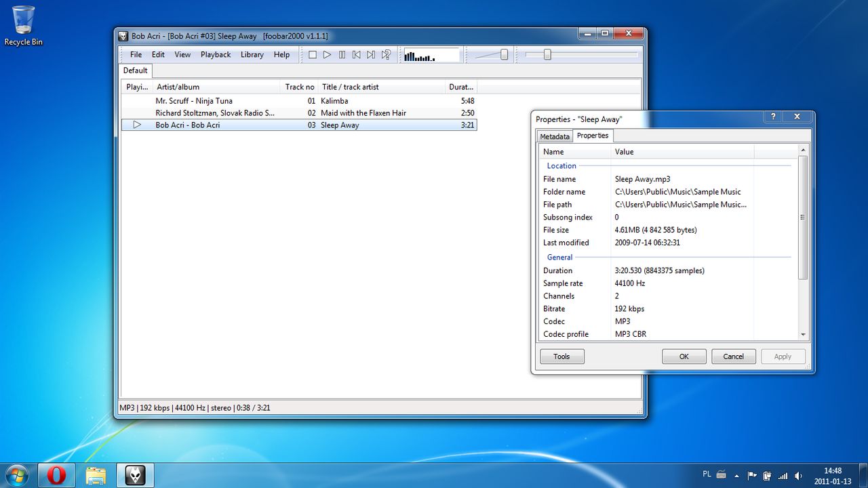Skip to the previous track
Screen dimensions: 868x488
click(x=357, y=55)
